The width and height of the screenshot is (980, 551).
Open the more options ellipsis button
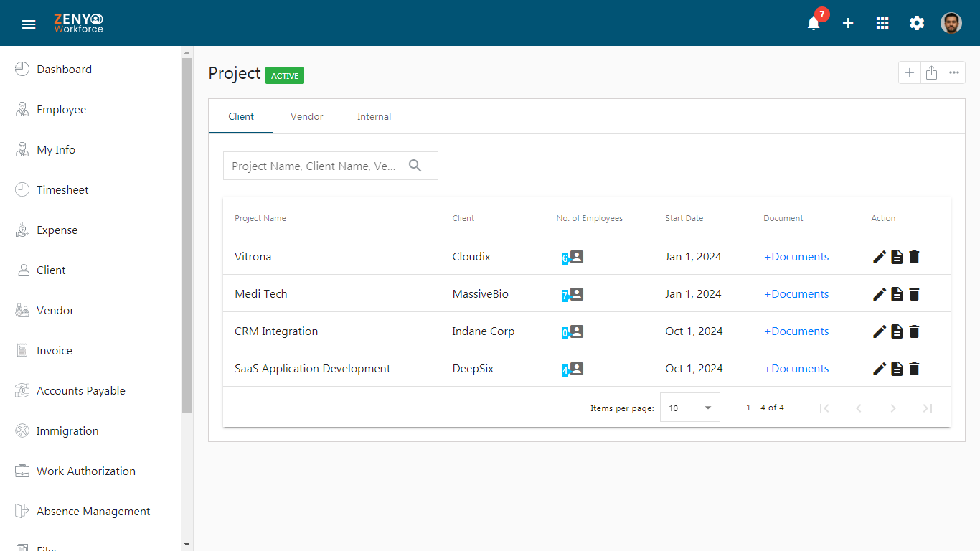954,72
